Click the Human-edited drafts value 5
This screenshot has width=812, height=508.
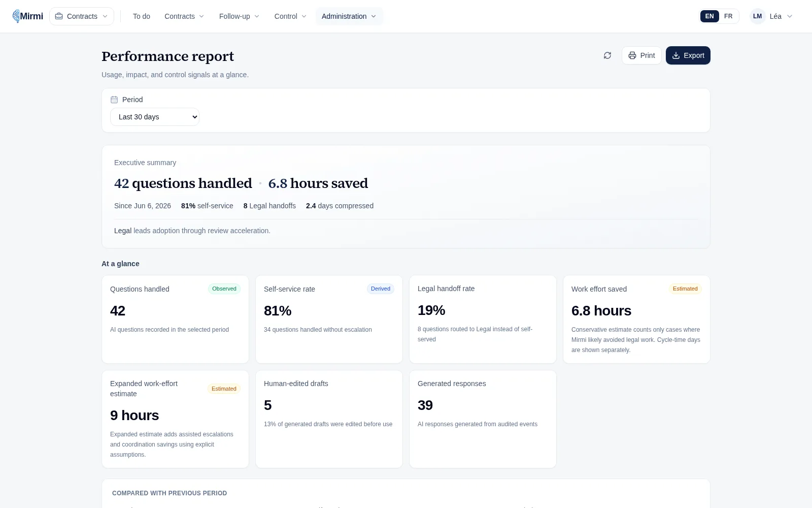click(268, 405)
